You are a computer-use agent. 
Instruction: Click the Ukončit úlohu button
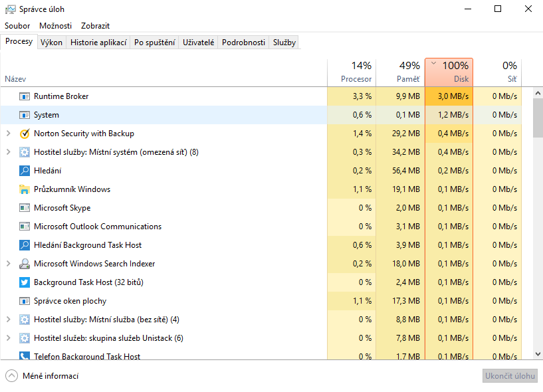(510, 376)
